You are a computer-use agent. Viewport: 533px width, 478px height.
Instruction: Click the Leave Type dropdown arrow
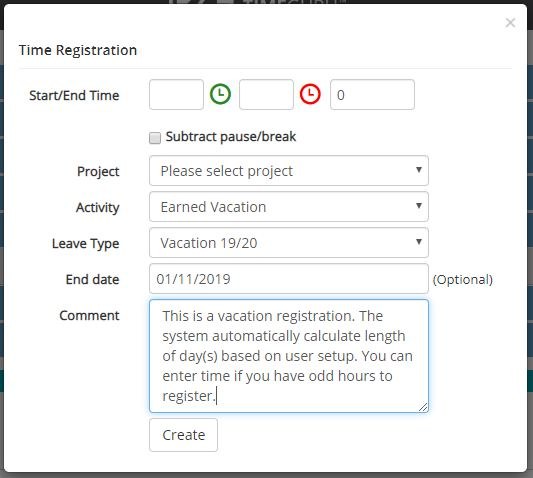pyautogui.click(x=419, y=242)
